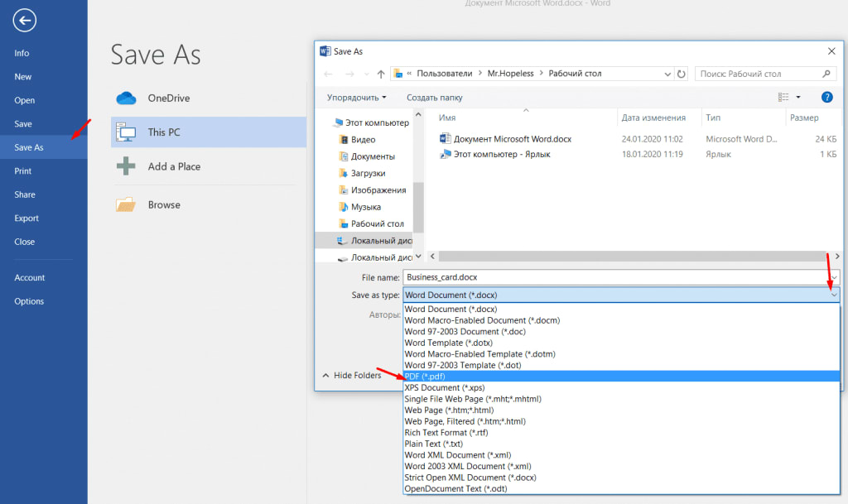The image size is (848, 504).
Task: Open the view options dropdown arrow
Action: [798, 97]
